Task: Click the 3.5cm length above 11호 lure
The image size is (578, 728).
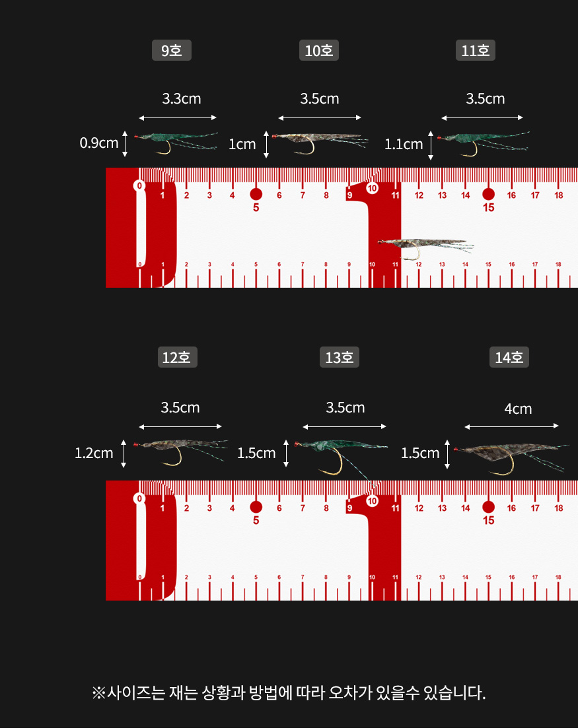Action: pyautogui.click(x=486, y=98)
